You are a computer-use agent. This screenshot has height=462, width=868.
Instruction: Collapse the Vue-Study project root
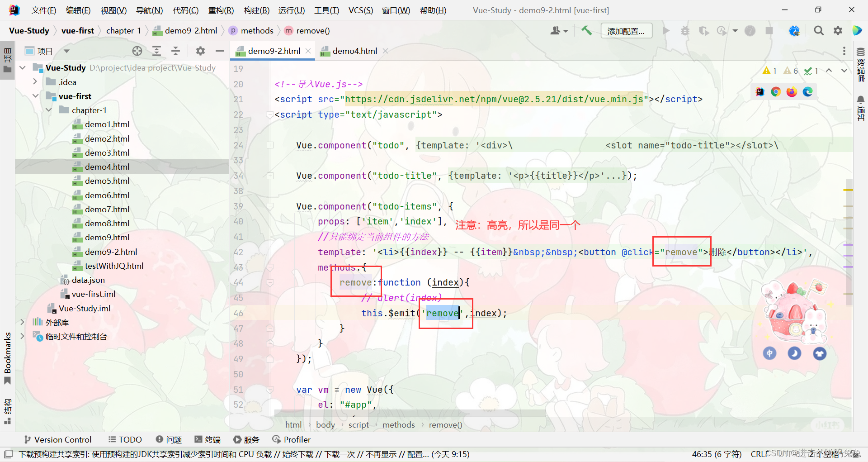click(x=22, y=68)
